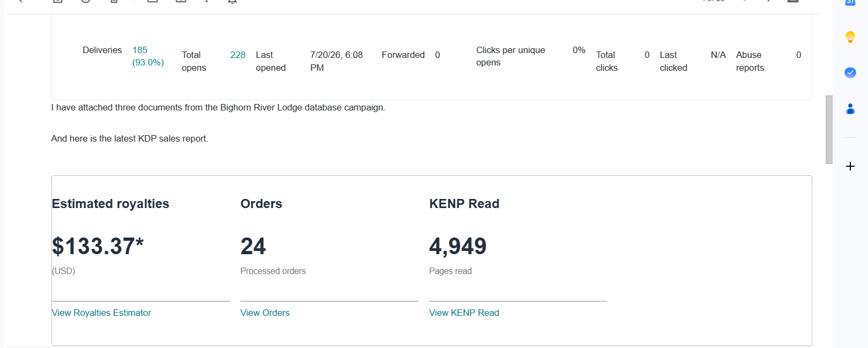Click the 4,949 pages read figure
This screenshot has width=868, height=348.
458,247
